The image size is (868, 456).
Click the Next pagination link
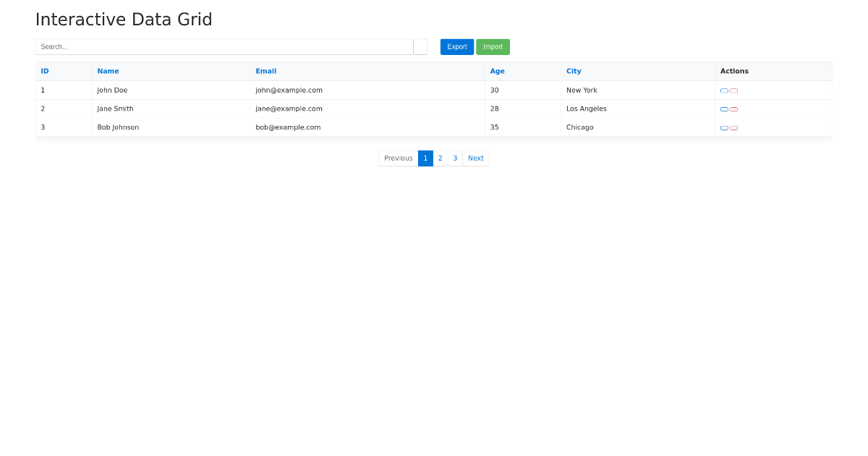[475, 159]
